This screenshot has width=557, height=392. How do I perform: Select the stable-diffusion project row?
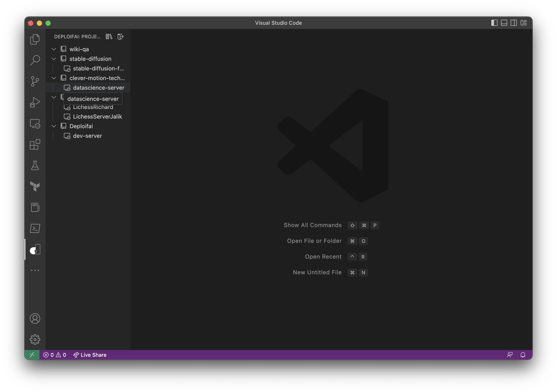(x=88, y=59)
